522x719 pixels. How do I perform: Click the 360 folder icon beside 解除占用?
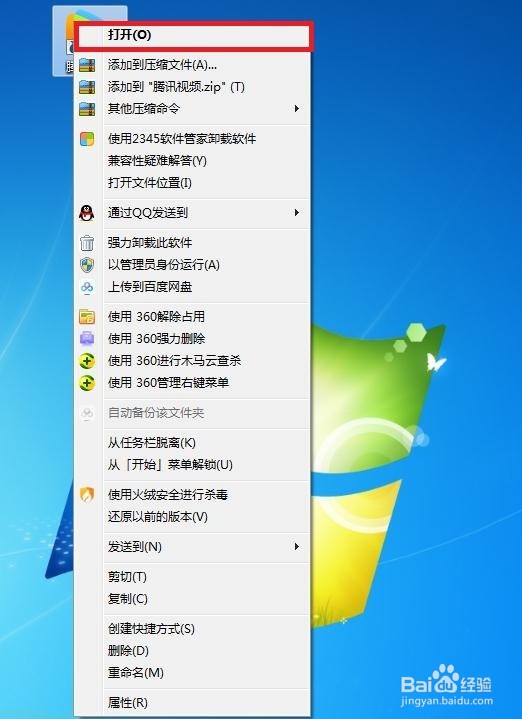tap(87, 317)
